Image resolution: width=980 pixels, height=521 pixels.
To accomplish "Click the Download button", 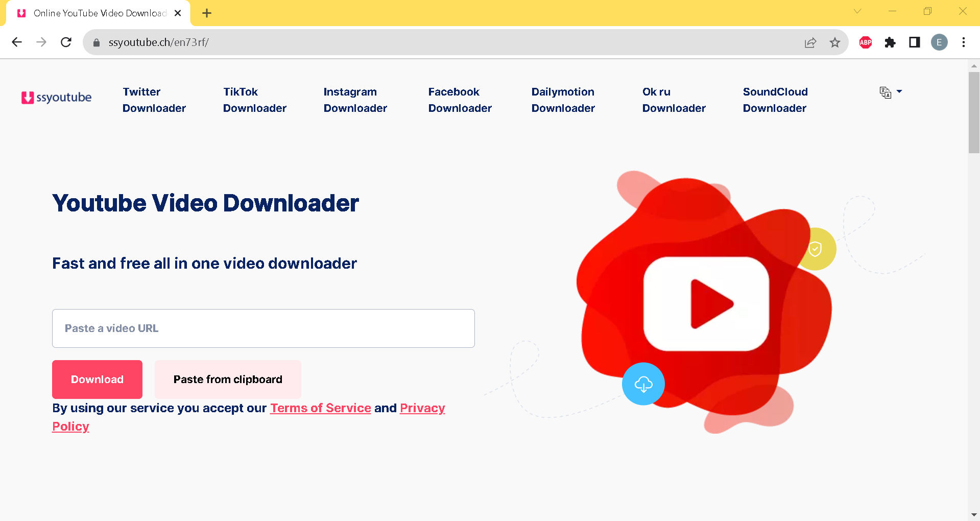I will point(97,379).
